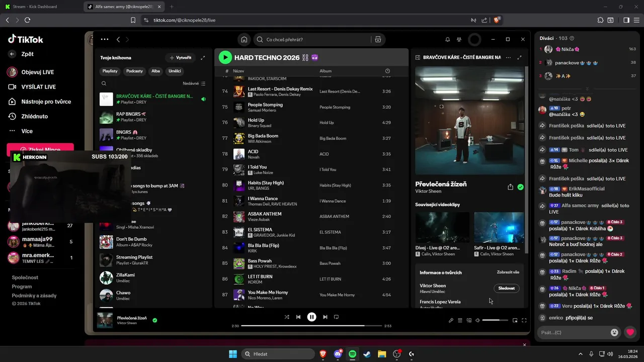Image resolution: width=644 pixels, height=362 pixels.
Task: Open the play queue
Action: (x=460, y=320)
